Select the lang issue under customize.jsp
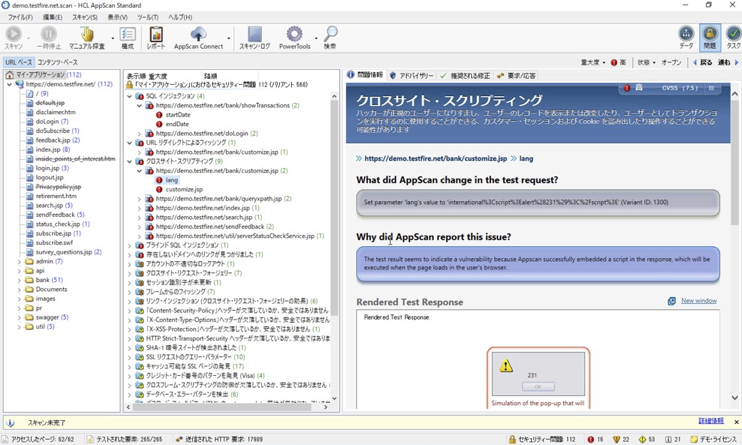The width and height of the screenshot is (742, 445). pyautogui.click(x=172, y=180)
